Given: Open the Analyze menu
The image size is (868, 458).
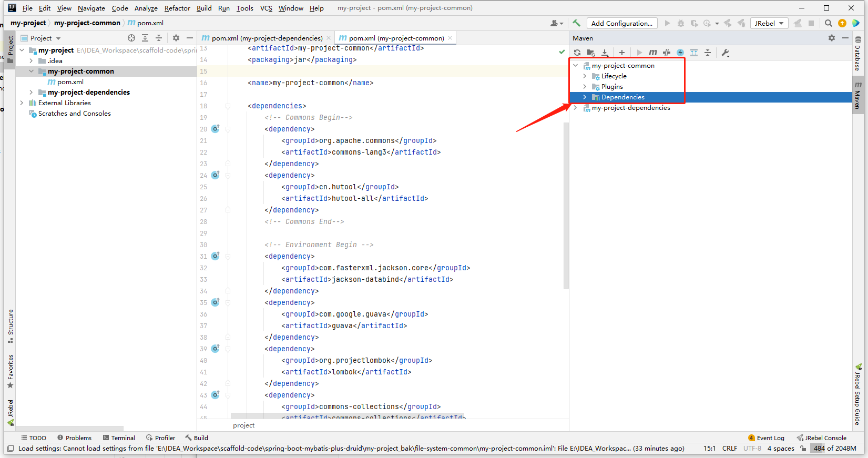Looking at the screenshot, I should click(x=146, y=8).
